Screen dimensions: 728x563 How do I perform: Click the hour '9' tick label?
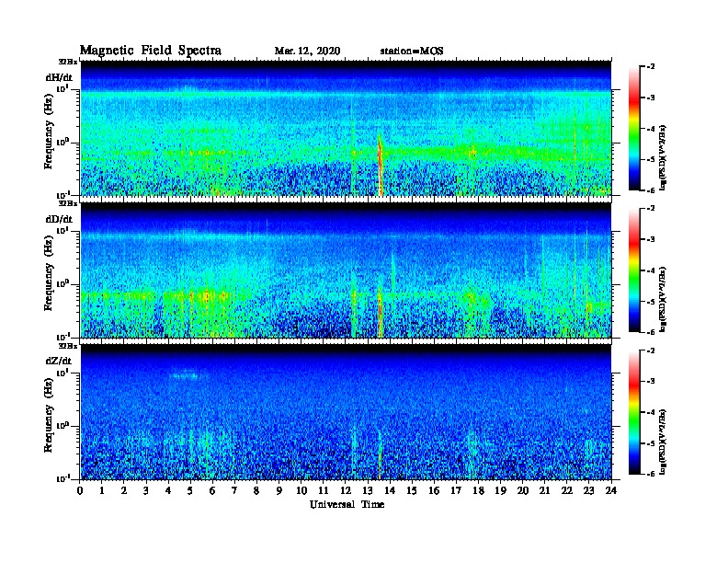pos(279,491)
